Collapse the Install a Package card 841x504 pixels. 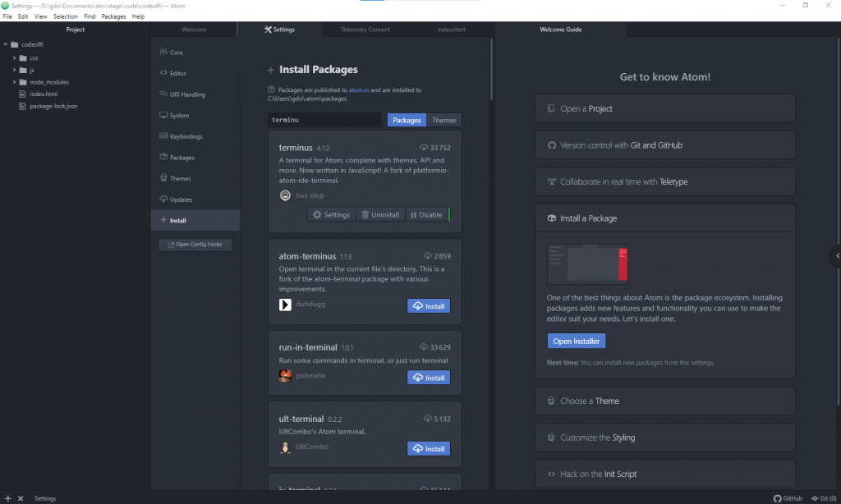665,218
